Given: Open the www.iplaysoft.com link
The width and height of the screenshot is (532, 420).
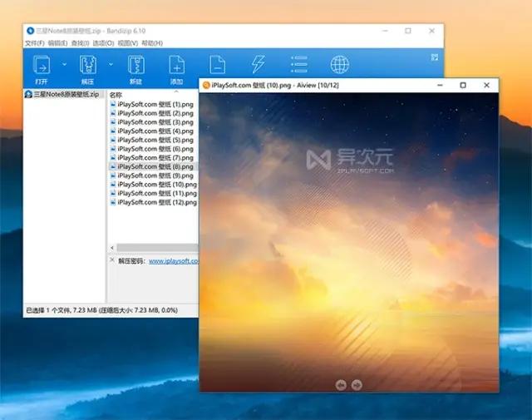Looking at the screenshot, I should tap(174, 261).
